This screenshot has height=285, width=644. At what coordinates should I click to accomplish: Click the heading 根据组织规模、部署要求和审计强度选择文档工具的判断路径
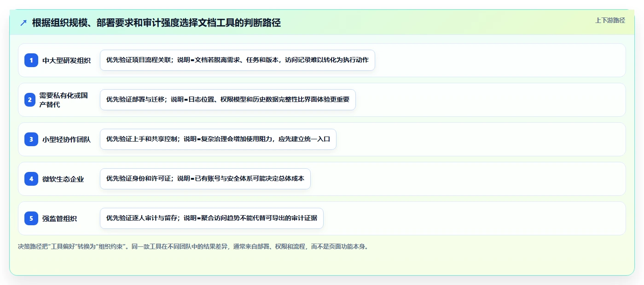coord(157,23)
